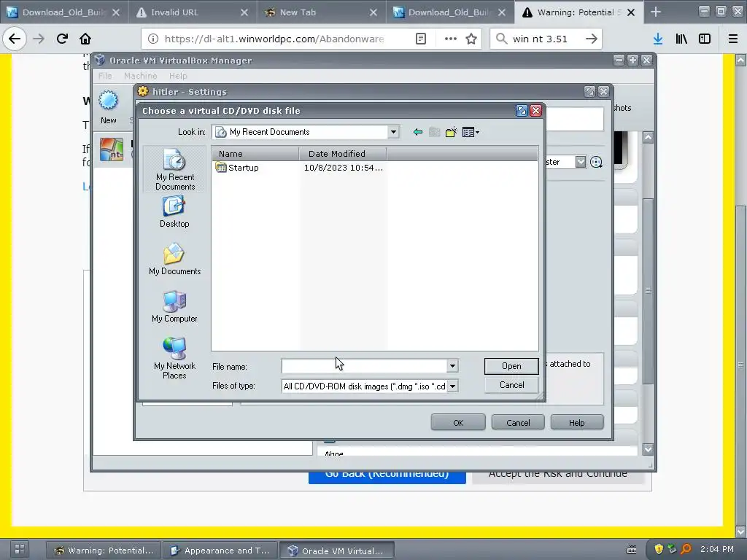Viewport: 747px width, 560px height.
Task: Switch to first Download_Old_Builds tab
Action: pyautogui.click(x=64, y=12)
